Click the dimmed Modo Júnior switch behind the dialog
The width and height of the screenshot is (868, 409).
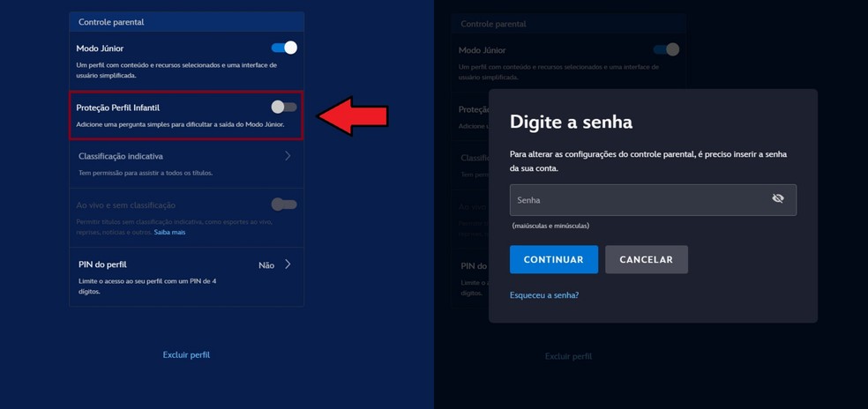666,49
